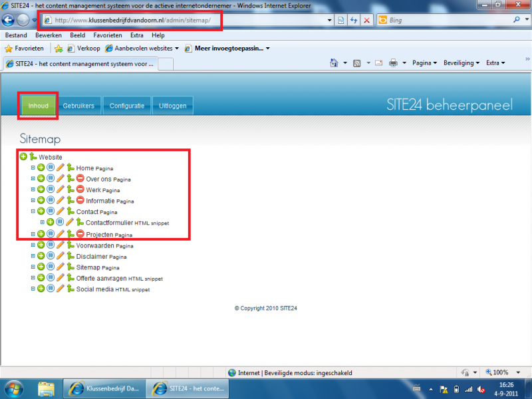Open the Favorieten menu in the menu bar
Viewport: 532px width, 399px height.
click(107, 35)
